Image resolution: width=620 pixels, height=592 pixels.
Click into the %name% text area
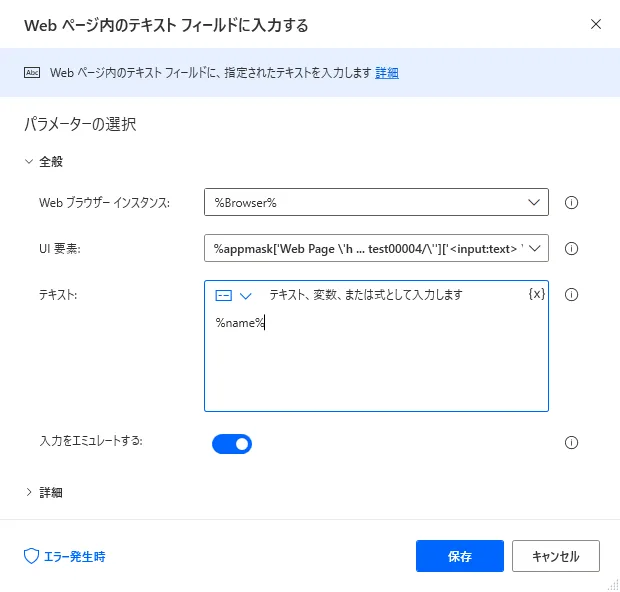[x=376, y=360]
